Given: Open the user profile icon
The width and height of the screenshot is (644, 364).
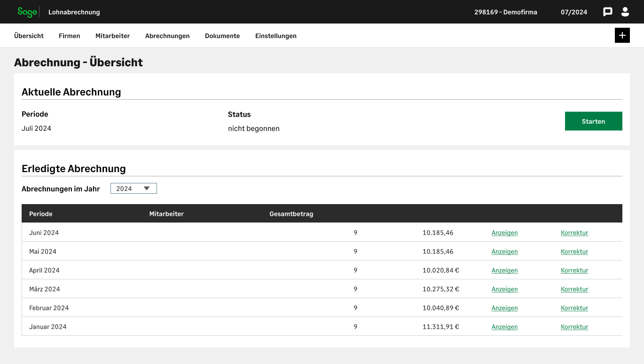Looking at the screenshot, I should (x=625, y=12).
